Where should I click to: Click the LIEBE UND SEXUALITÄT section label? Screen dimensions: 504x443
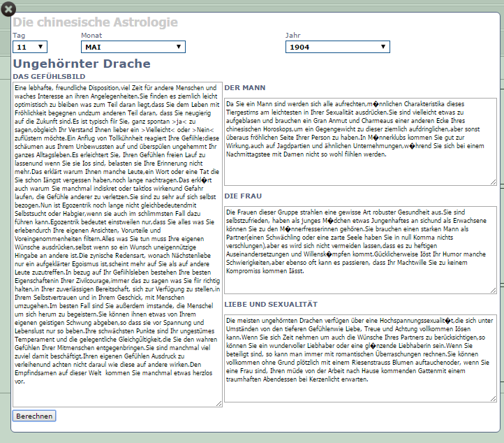tap(271, 305)
